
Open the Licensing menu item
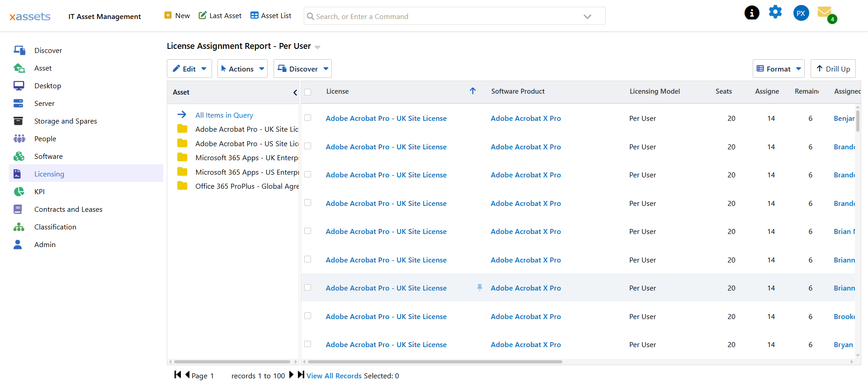86,174
